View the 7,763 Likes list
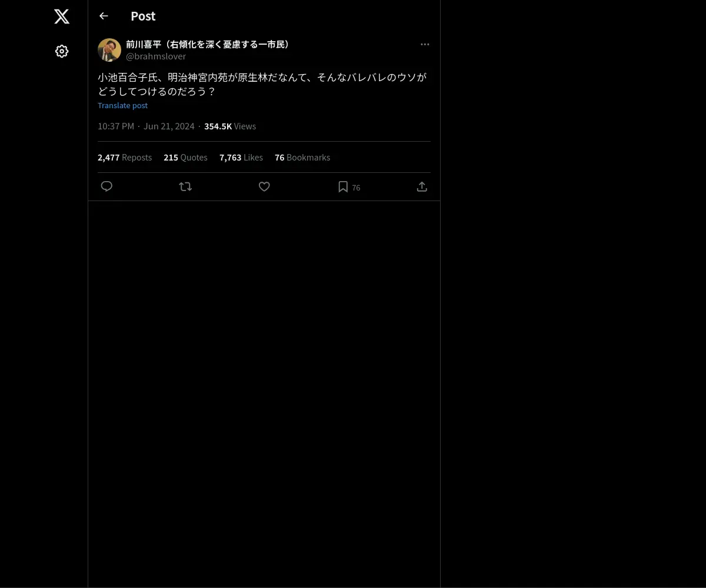This screenshot has height=588, width=706. (241, 158)
